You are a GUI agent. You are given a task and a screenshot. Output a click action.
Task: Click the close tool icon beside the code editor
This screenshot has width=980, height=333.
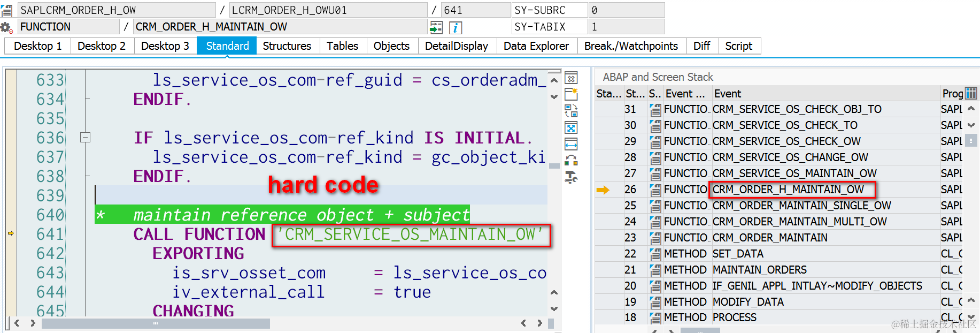571,79
